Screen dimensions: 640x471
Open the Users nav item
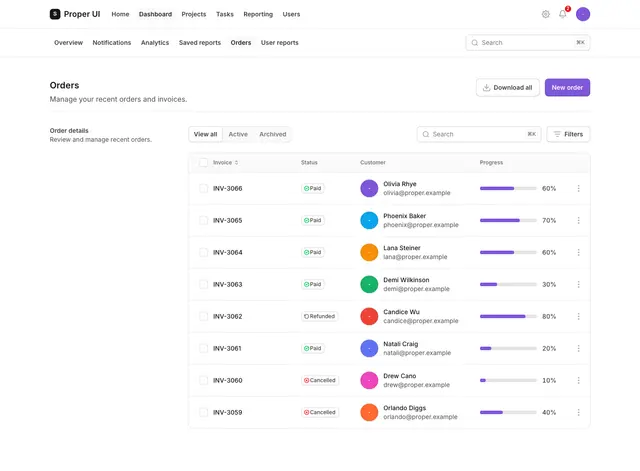pos(291,14)
